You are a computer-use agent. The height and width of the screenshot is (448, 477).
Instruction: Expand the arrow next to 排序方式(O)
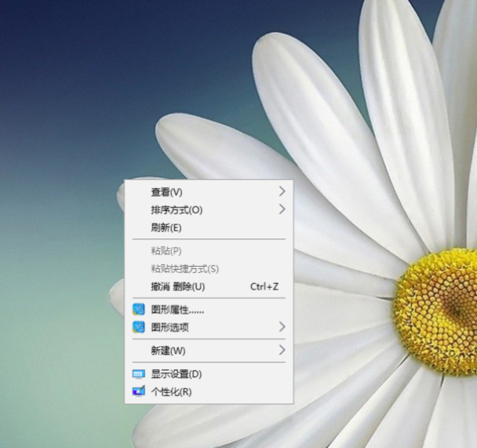point(282,209)
